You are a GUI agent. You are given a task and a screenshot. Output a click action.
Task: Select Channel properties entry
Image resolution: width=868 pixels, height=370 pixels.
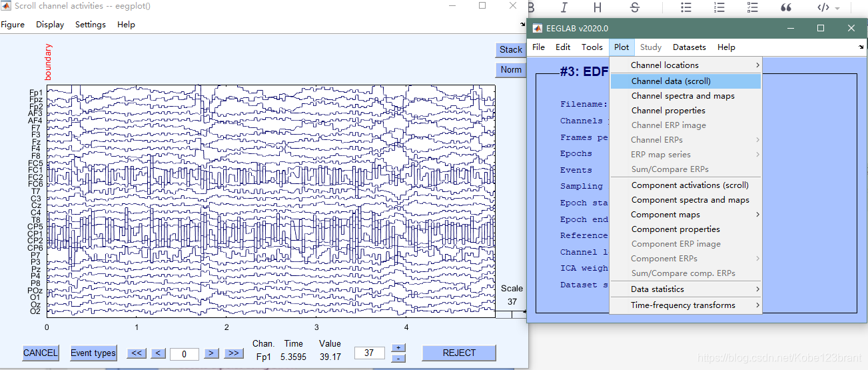685,111
